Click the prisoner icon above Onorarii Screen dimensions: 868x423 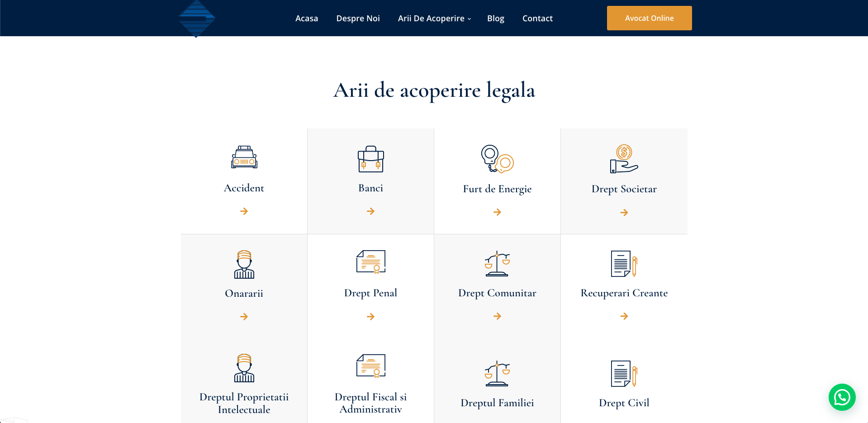click(244, 265)
